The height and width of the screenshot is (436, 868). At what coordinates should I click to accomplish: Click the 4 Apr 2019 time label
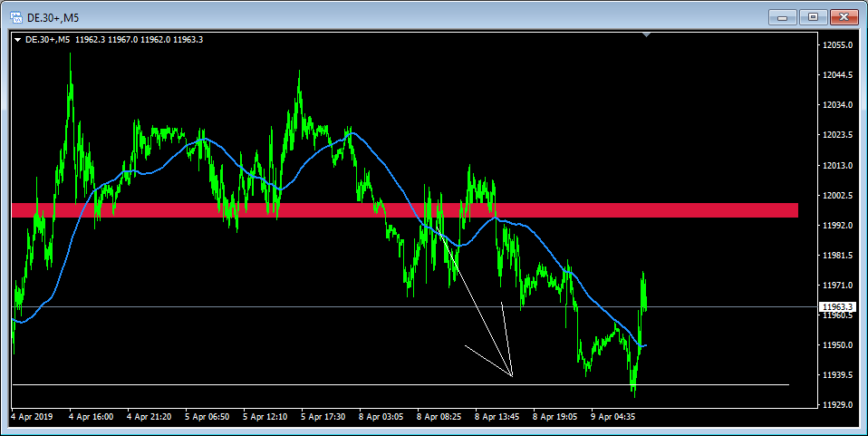(32, 417)
